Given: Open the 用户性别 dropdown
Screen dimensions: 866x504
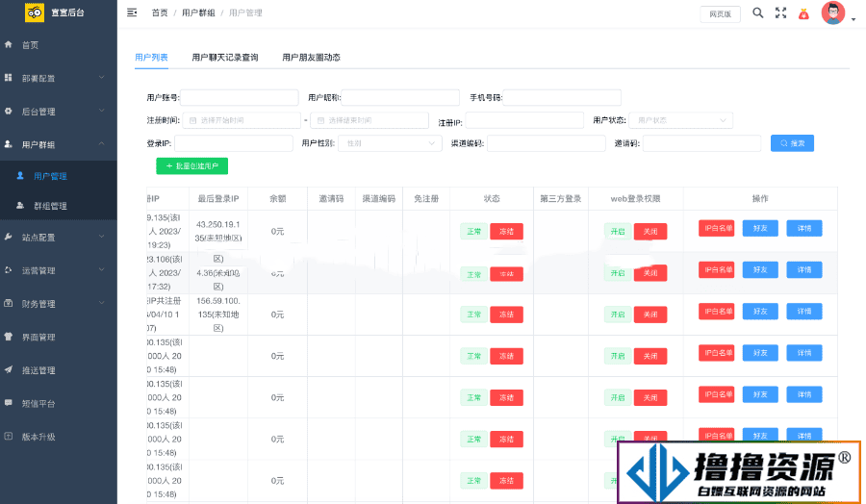Looking at the screenshot, I should tap(390, 143).
